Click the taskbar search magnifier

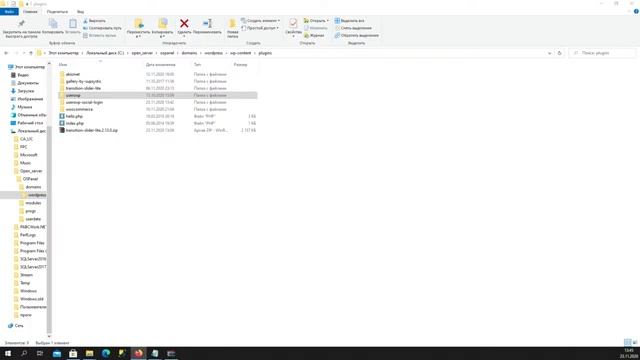pyautogui.click(x=24, y=353)
